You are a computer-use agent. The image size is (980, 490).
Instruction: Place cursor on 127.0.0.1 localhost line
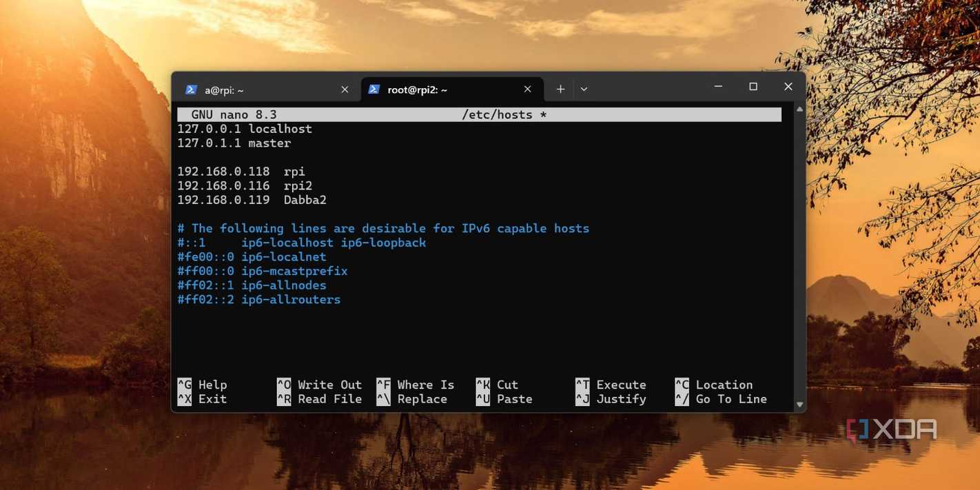(x=245, y=129)
